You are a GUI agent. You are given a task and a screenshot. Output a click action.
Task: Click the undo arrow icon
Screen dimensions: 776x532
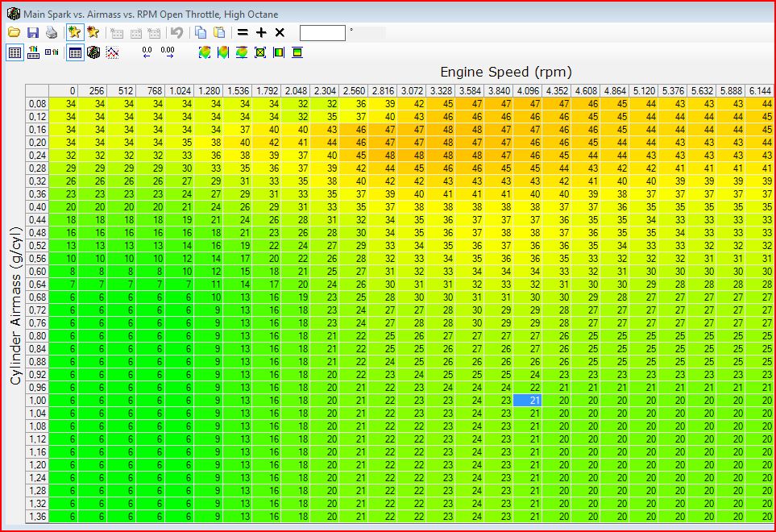[x=176, y=33]
